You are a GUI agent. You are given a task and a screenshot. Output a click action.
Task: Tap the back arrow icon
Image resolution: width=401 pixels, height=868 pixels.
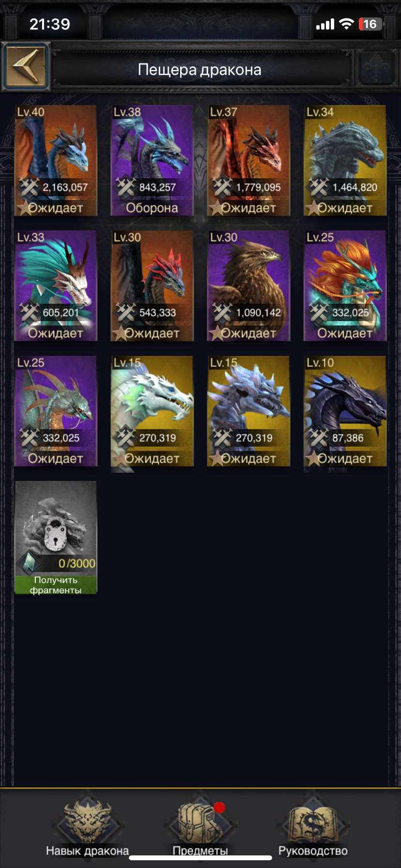tap(26, 67)
